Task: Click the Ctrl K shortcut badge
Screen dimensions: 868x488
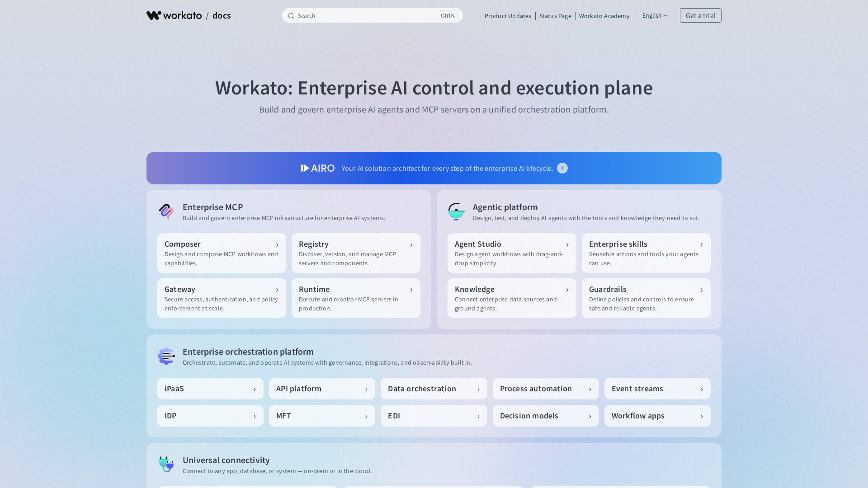Action: [x=448, y=15]
